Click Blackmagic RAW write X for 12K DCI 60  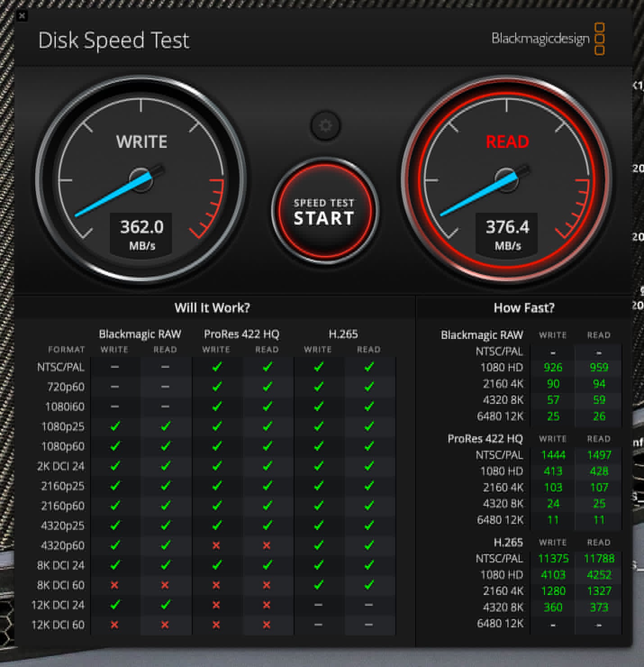114,625
